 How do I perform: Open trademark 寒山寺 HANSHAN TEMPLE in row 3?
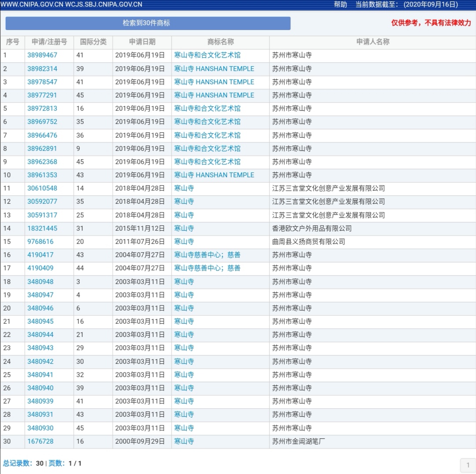tap(214, 82)
